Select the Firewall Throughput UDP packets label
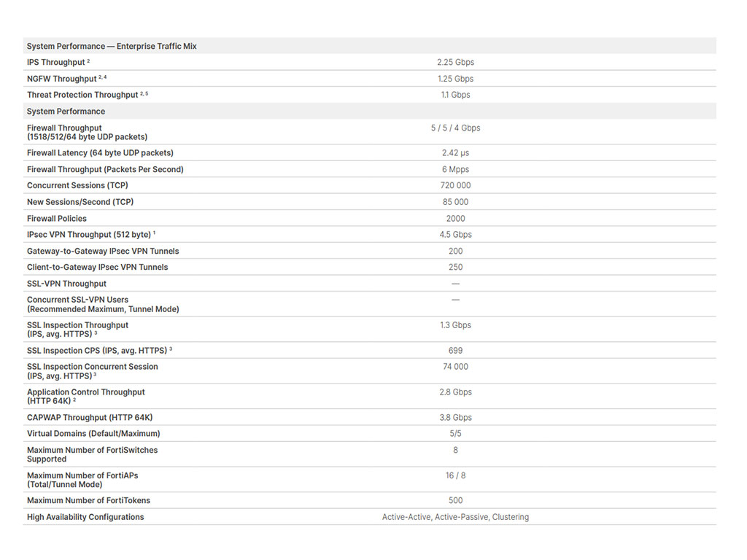 click(88, 133)
